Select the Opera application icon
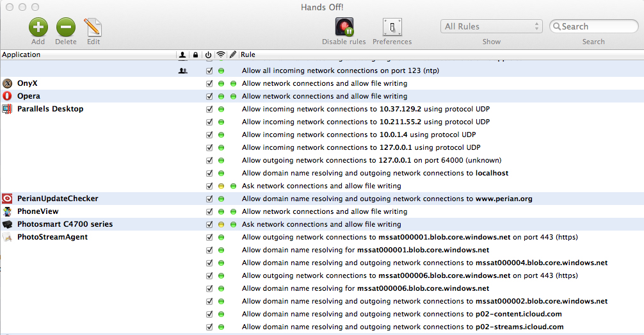This screenshot has width=644, height=335. coord(8,96)
